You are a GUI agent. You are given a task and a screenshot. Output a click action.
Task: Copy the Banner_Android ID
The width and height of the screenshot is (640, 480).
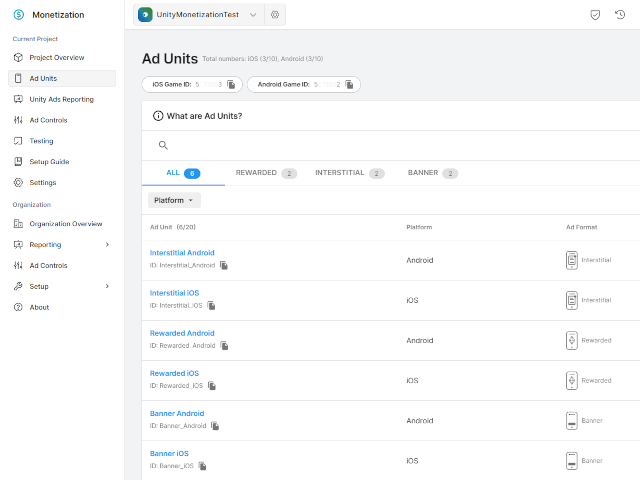(215, 426)
